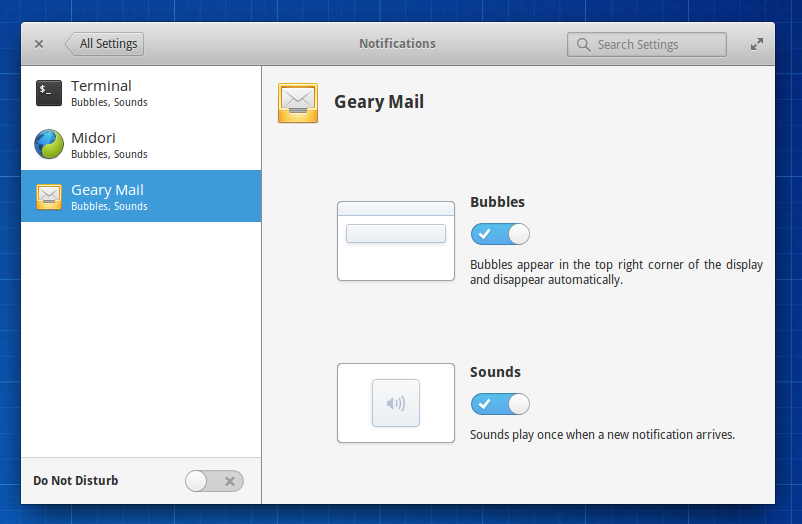Click the speaker icon in Sounds preview

coord(396,403)
